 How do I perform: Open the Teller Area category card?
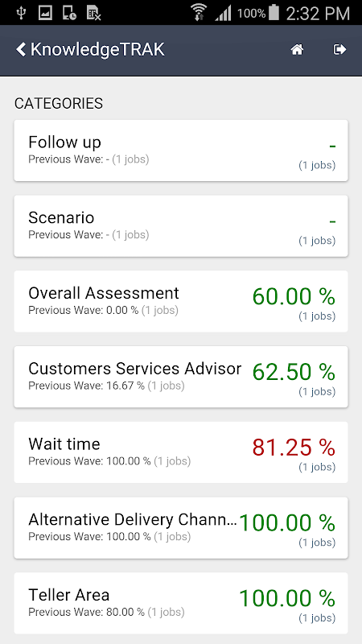point(181,603)
